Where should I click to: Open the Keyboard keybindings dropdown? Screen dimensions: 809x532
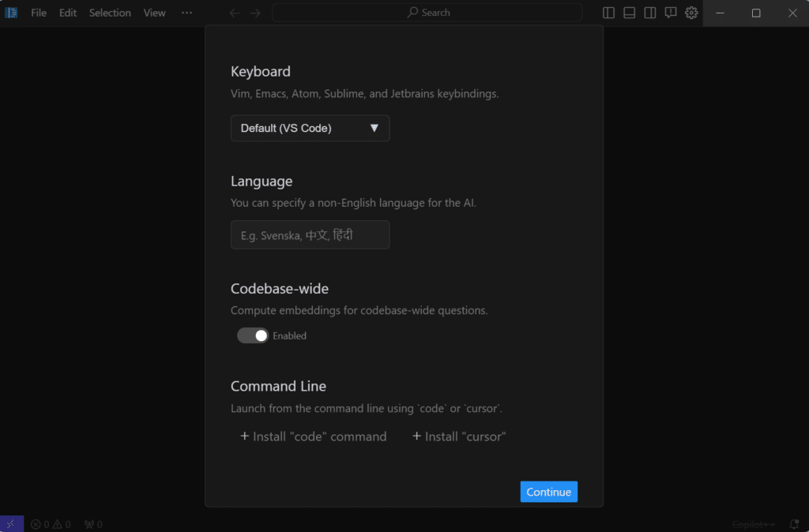pyautogui.click(x=310, y=128)
